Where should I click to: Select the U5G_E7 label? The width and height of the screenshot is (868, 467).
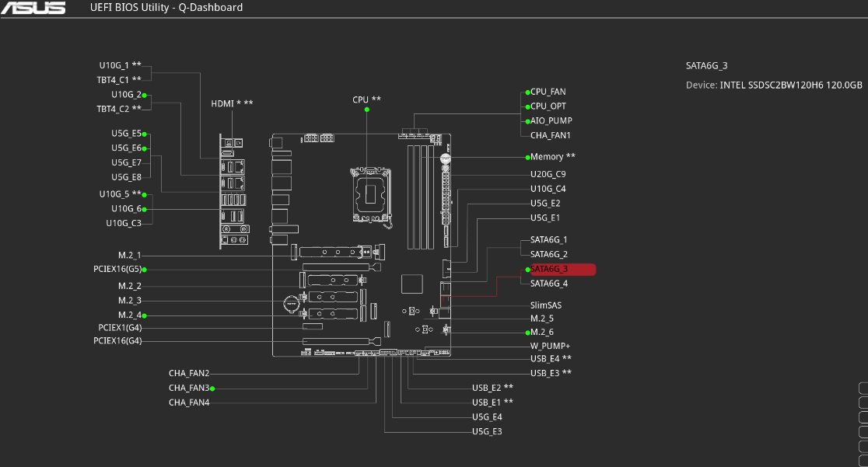126,162
